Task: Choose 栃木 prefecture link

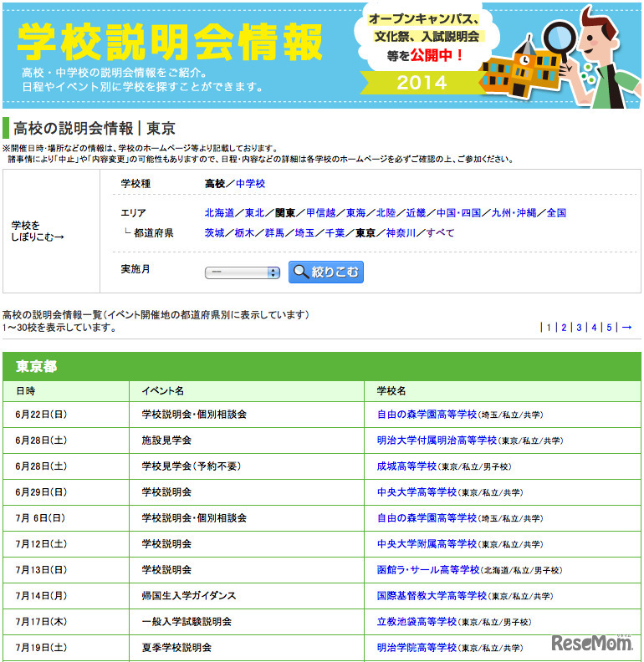Action: (244, 233)
